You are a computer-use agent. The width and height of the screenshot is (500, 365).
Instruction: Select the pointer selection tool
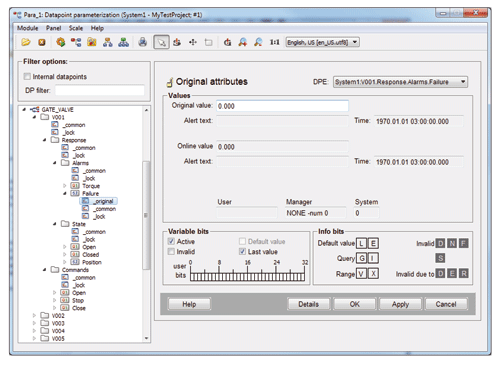coord(161,42)
